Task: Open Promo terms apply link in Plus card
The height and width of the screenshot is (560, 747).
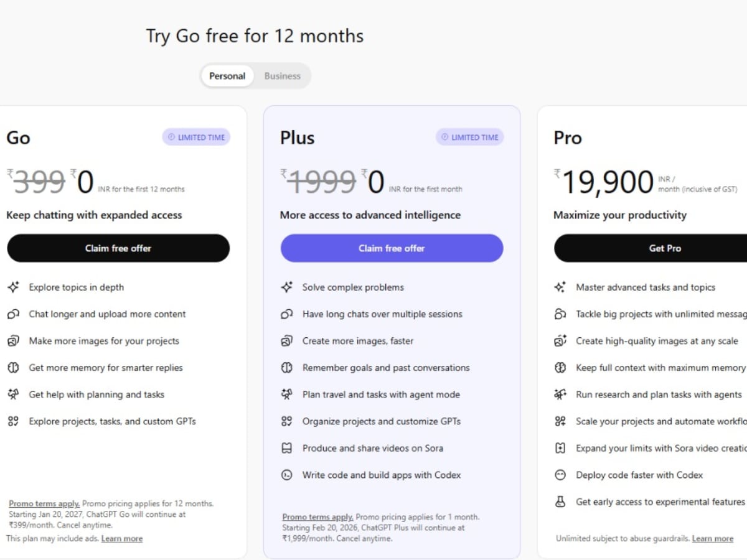Action: click(x=317, y=516)
